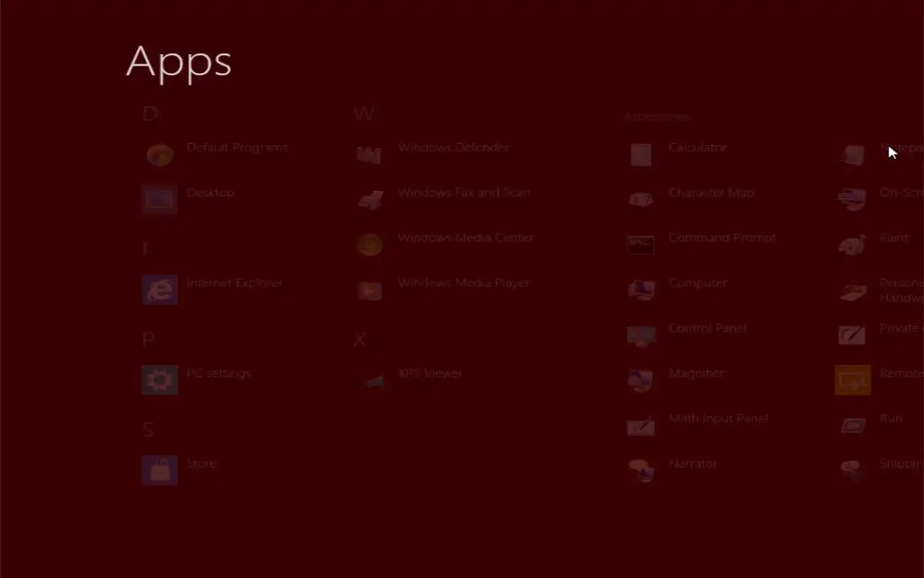This screenshot has width=924, height=578.
Task: Open the Math Input Panel icon
Action: [641, 426]
